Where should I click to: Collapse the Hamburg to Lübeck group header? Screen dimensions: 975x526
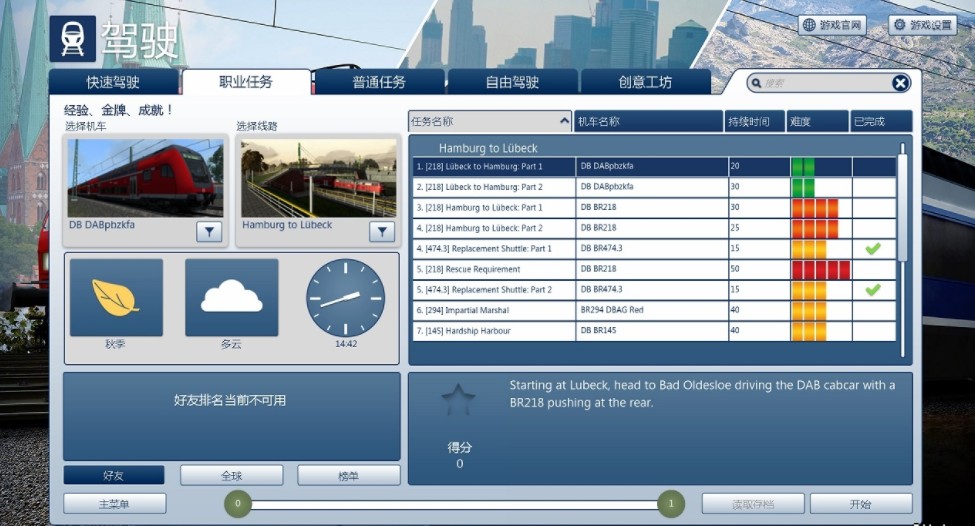(488, 148)
